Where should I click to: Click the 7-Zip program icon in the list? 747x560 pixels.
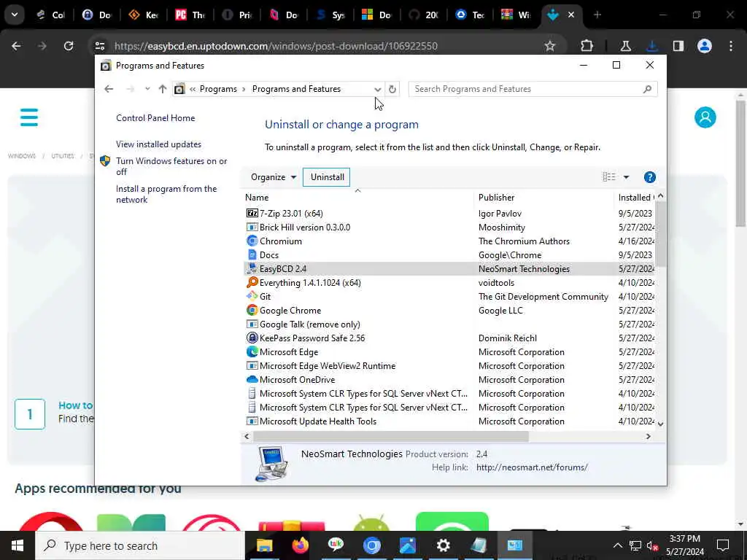pos(252,214)
